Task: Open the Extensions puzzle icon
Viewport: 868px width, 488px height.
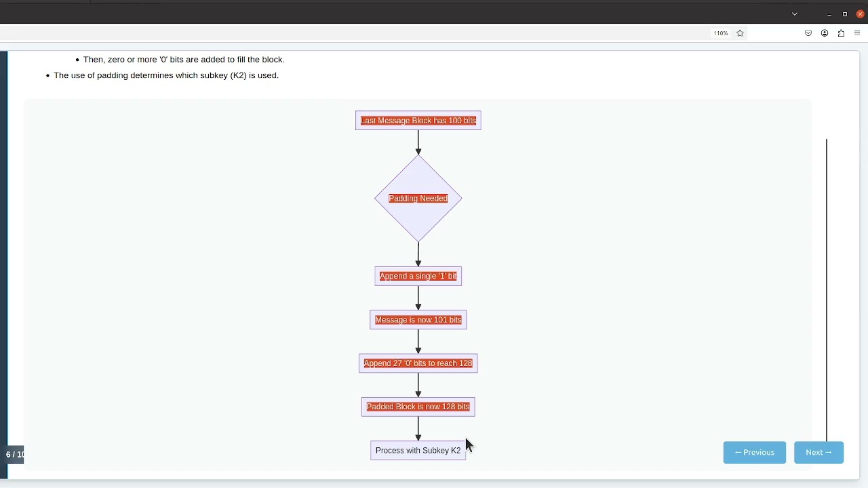Action: (x=841, y=33)
